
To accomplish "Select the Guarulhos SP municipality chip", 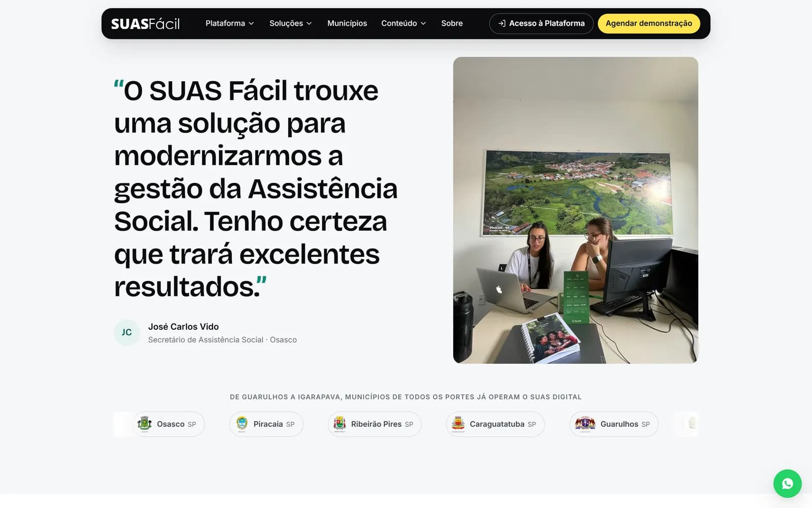I will (614, 424).
